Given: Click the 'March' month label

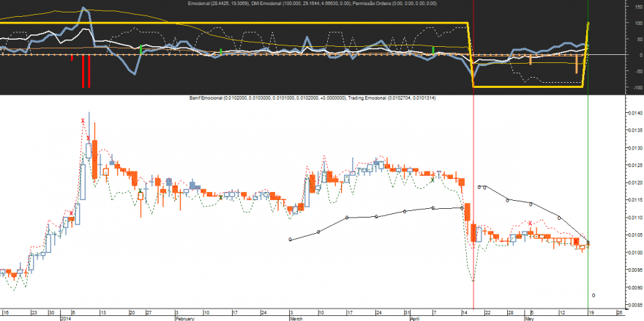Looking at the screenshot, I should click(296, 319).
